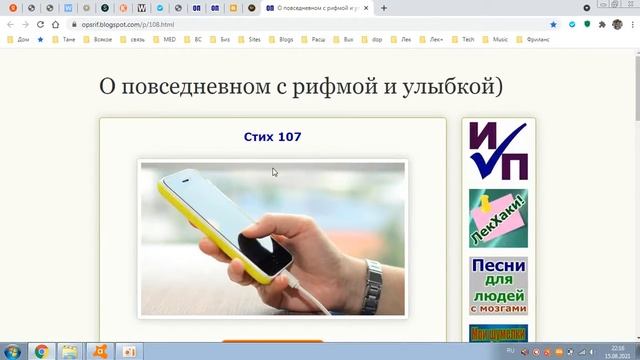This screenshot has height=360, width=640.
Task: Click the system clock showing 22:16
Action: (618, 352)
